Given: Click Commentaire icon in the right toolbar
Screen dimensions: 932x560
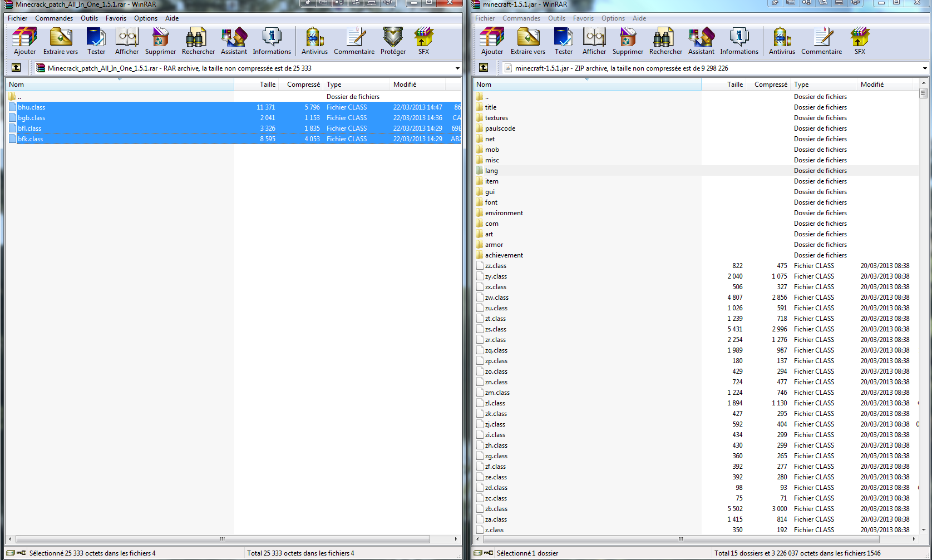Looking at the screenshot, I should tap(821, 41).
